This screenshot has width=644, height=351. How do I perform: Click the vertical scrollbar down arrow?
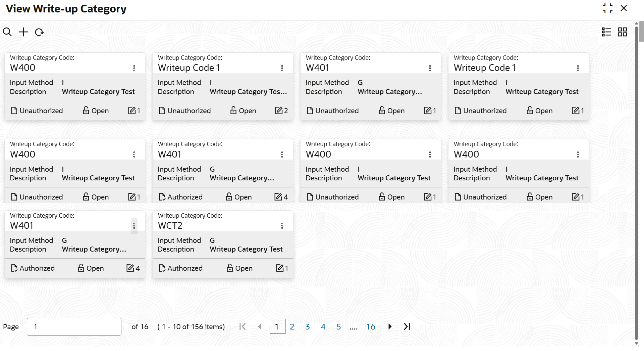click(x=637, y=344)
